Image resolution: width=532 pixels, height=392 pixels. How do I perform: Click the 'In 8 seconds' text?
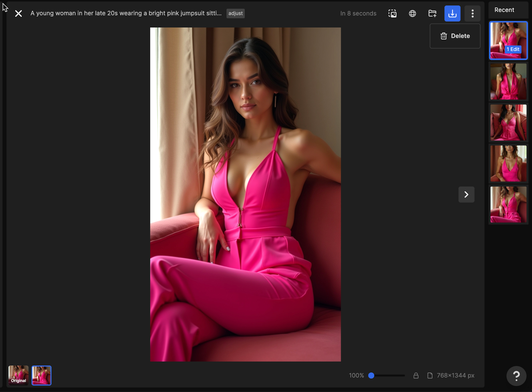(358, 13)
